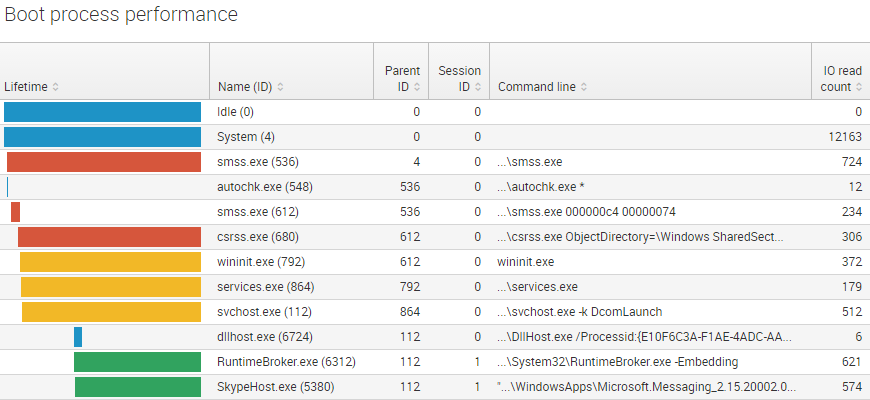
Task: Sort table by Parent ID arrows
Action: point(417,87)
